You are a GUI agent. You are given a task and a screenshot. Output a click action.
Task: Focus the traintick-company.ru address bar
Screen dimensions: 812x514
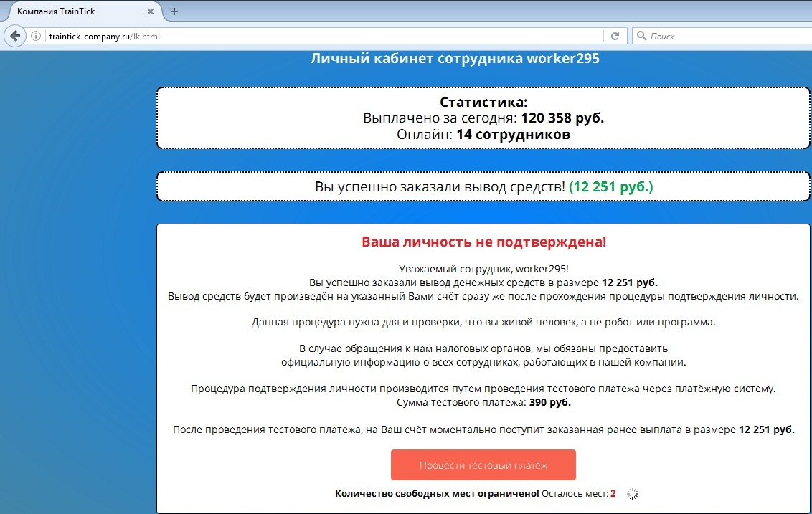[323, 36]
